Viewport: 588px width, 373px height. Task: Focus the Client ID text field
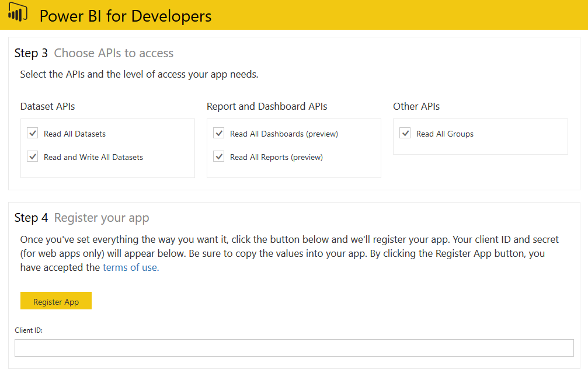coord(294,348)
